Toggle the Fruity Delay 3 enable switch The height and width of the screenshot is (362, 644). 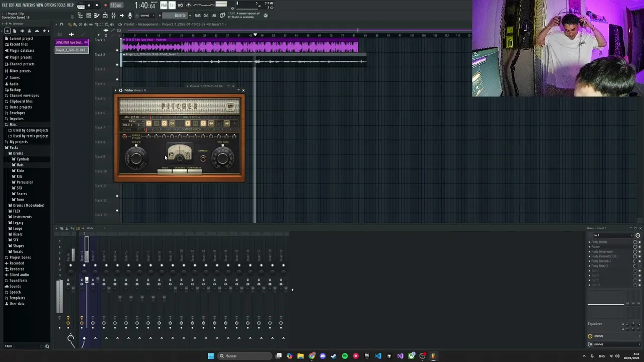click(x=639, y=266)
